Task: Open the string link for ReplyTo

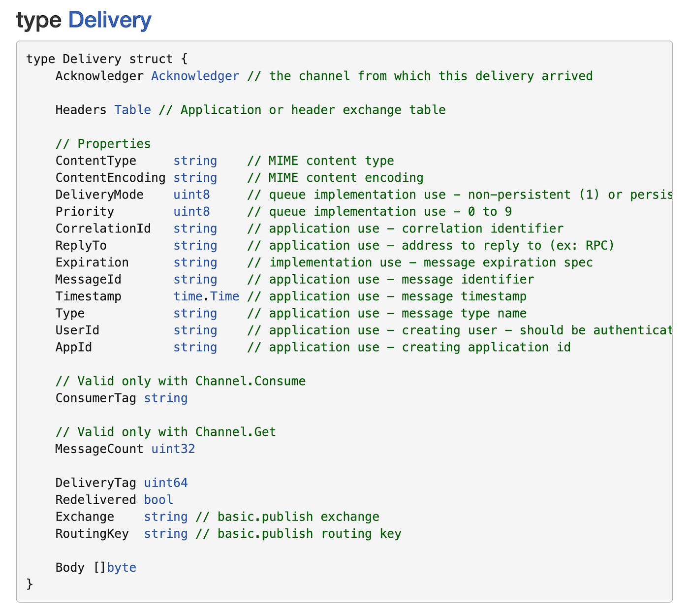Action: [x=195, y=245]
